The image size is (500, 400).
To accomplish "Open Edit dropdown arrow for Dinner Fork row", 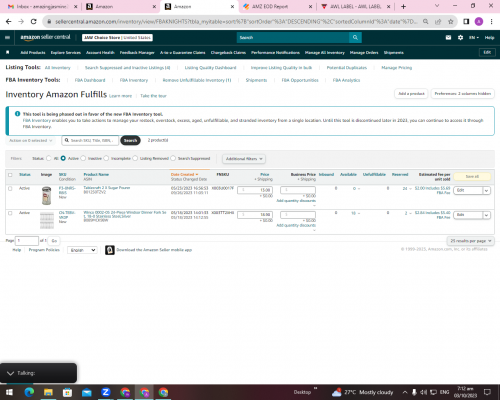I will click(x=486, y=215).
